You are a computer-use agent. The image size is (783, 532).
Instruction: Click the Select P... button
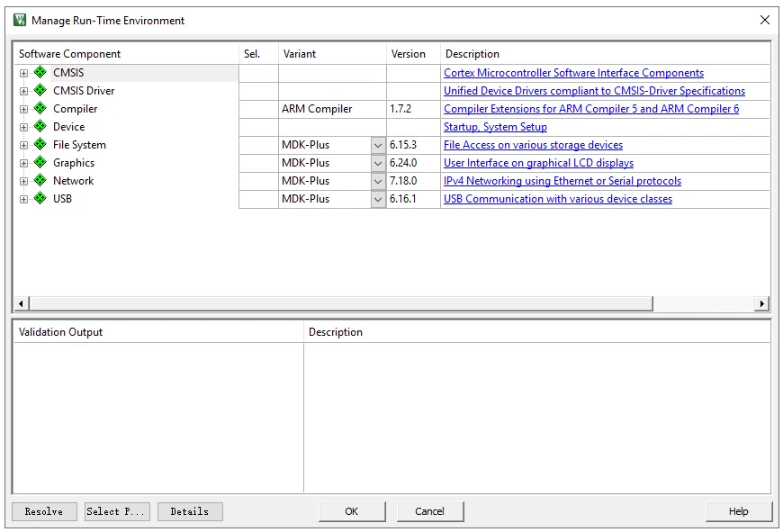click(117, 511)
